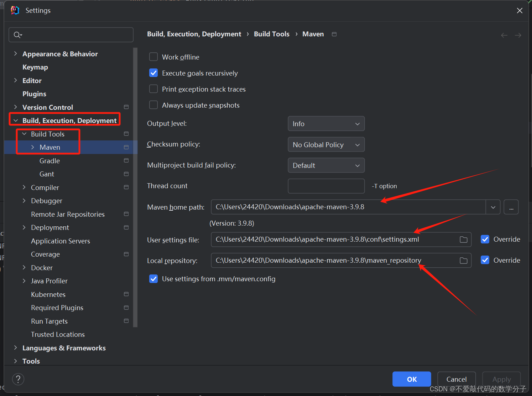This screenshot has width=532, height=396.
Task: Click the help question mark icon
Action: tap(18, 379)
